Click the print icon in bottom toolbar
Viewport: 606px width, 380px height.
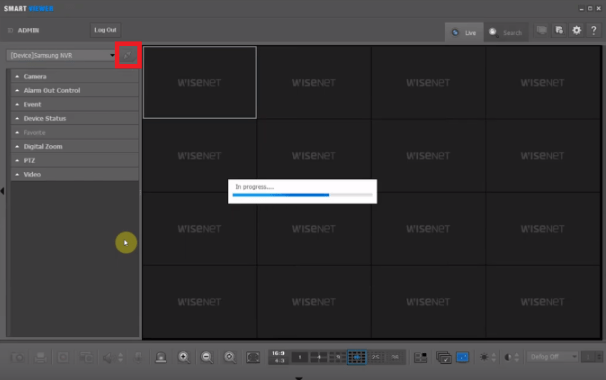(41, 357)
